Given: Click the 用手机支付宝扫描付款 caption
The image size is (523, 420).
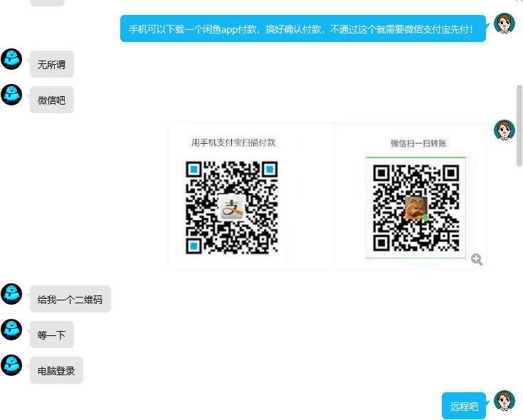Looking at the screenshot, I should [233, 143].
